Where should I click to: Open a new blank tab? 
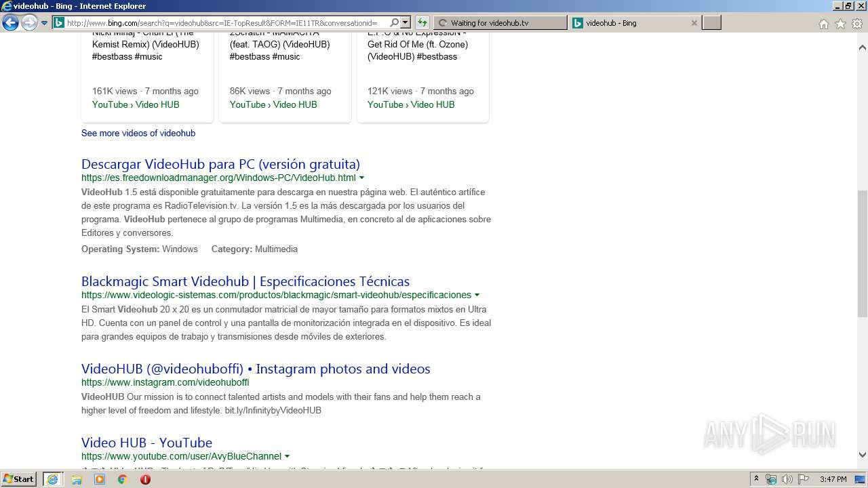coord(711,23)
